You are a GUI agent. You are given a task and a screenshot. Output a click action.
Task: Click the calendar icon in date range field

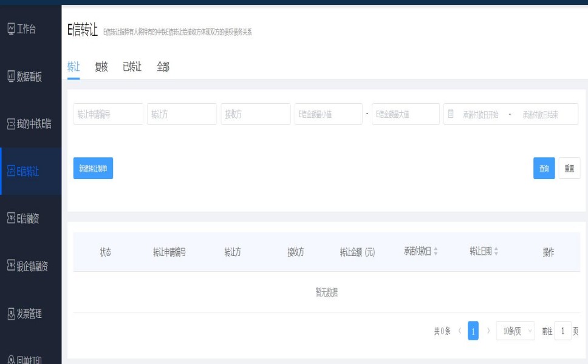451,114
